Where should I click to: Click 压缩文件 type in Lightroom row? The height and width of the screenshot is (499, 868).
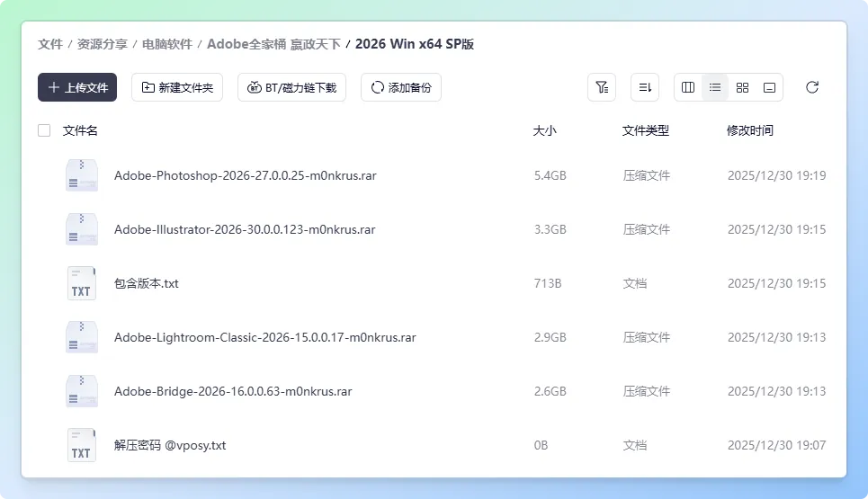[x=647, y=337]
